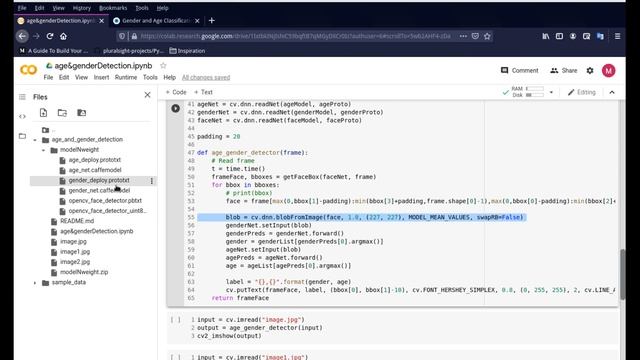640x360 pixels.
Task: Collapse the modelNweight folder
Action: point(44,150)
